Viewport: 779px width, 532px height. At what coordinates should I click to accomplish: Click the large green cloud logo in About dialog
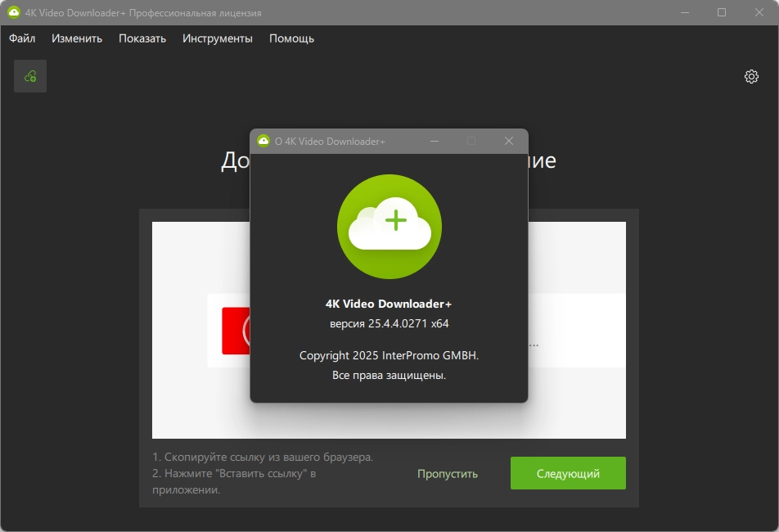pos(389,227)
